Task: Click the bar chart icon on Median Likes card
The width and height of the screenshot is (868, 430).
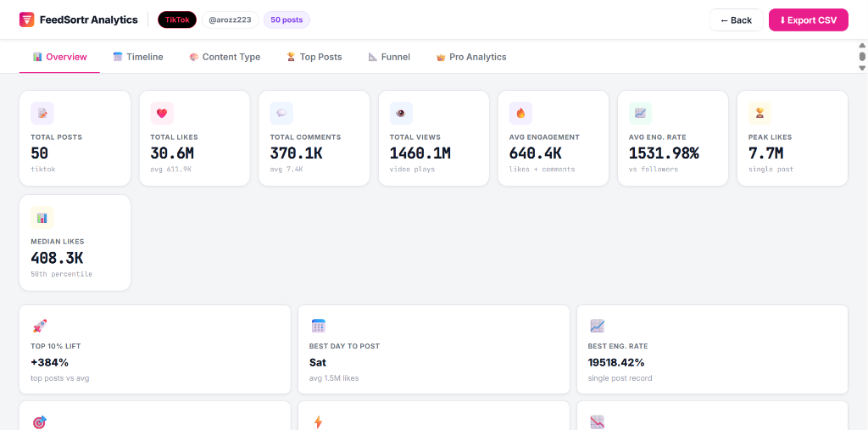Action: coord(42,218)
